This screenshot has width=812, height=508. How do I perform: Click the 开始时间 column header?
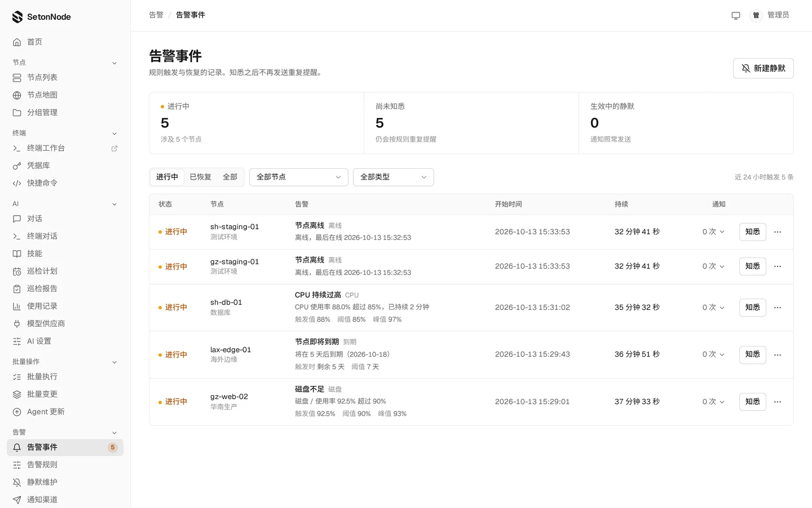[x=508, y=204]
